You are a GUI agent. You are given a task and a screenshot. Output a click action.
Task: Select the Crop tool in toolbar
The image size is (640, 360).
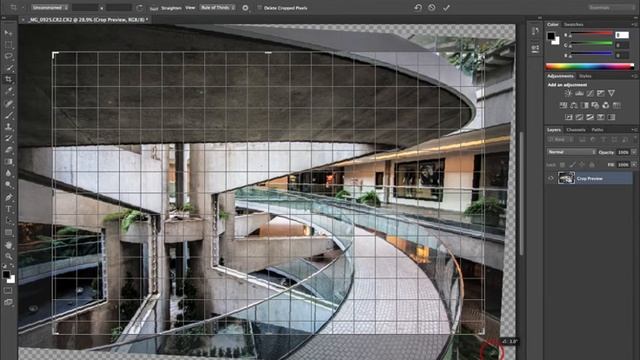tap(8, 80)
